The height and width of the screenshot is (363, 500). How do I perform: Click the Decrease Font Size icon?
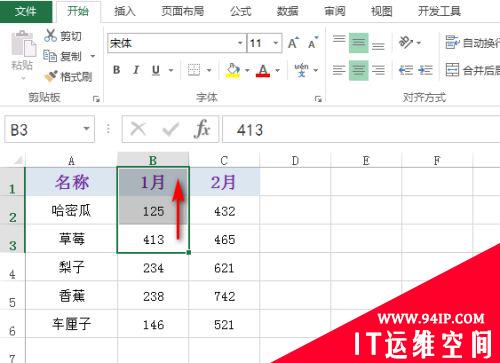(x=313, y=43)
